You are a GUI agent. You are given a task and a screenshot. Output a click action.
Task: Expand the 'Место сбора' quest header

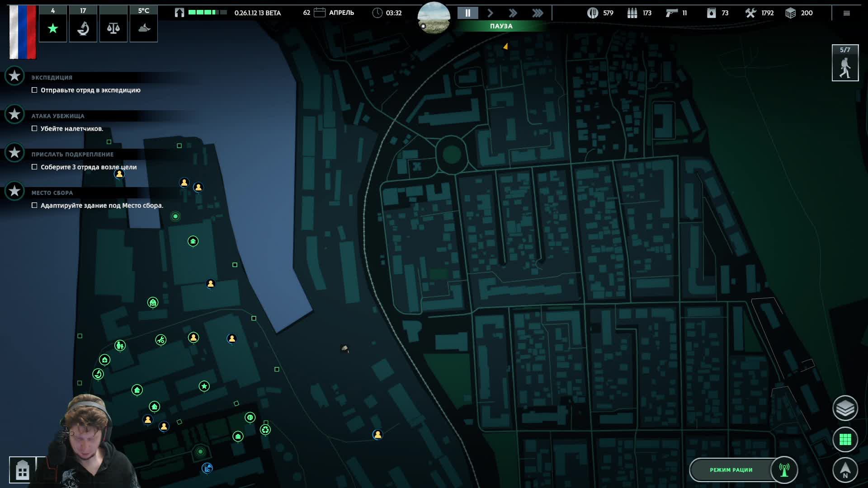tap(52, 192)
